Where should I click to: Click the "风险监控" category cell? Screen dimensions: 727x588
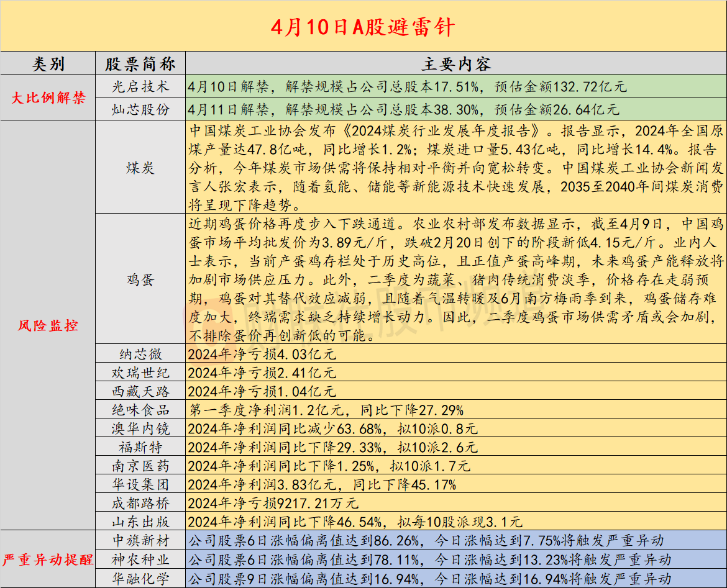pos(48,325)
